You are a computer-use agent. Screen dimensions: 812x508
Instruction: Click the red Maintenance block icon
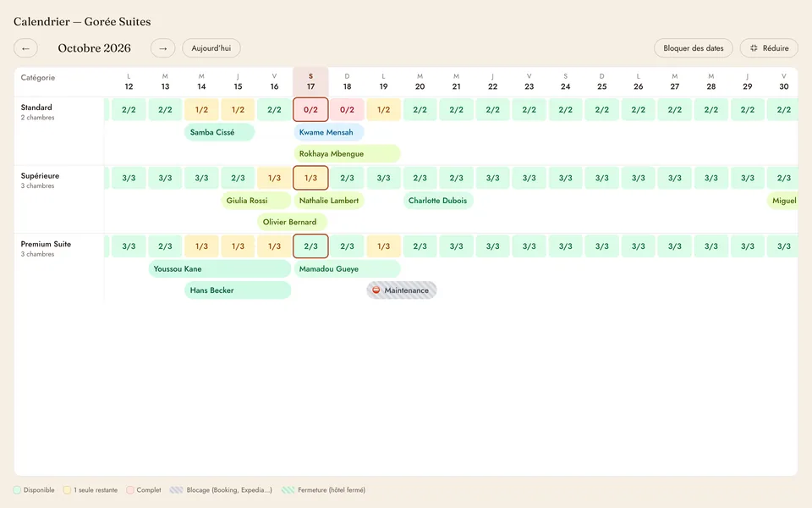pos(376,290)
